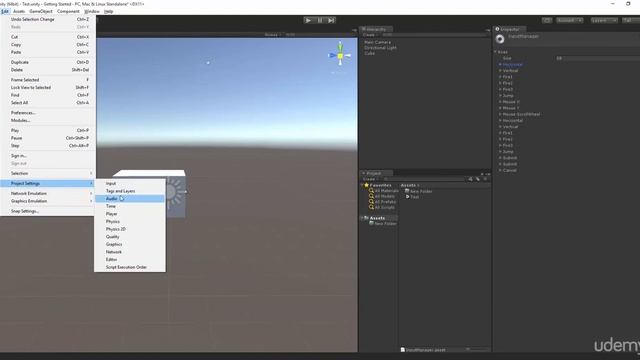The height and width of the screenshot is (360, 640).
Task: Click the scene orientation gizmo cube
Action: [340, 56]
